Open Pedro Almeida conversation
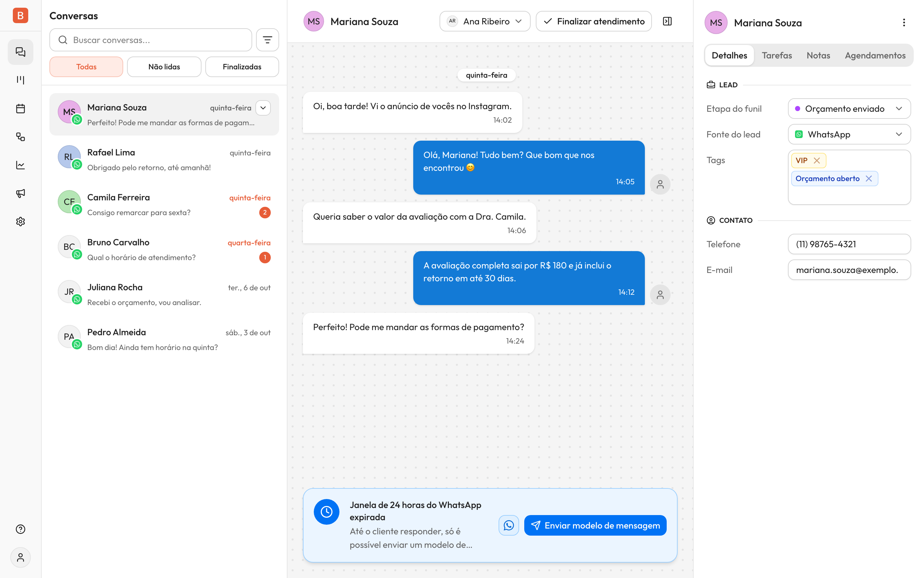Viewport: 924px width, 578px height. click(x=164, y=339)
